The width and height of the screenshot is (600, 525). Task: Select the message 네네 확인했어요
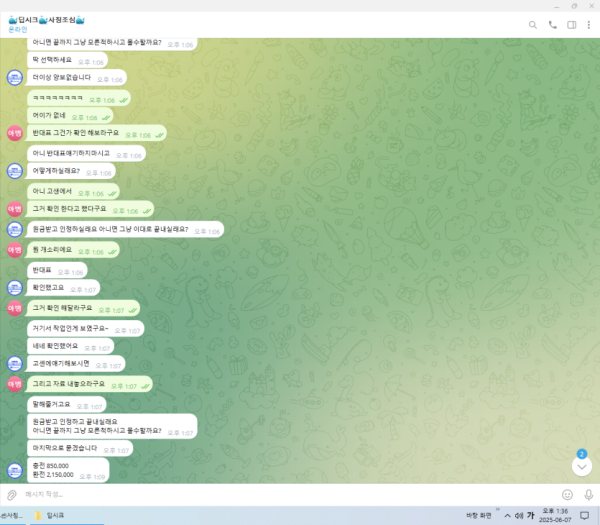71,346
